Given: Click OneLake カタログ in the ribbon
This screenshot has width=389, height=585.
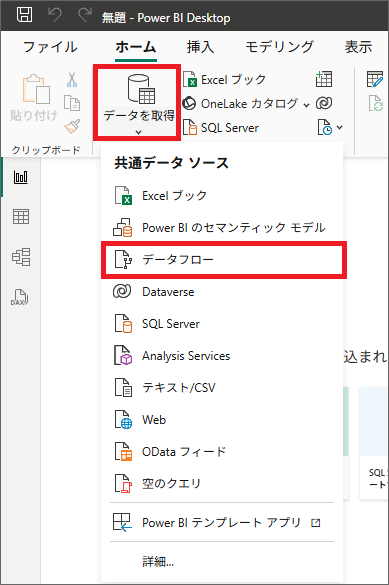Looking at the screenshot, I should click(x=241, y=103).
